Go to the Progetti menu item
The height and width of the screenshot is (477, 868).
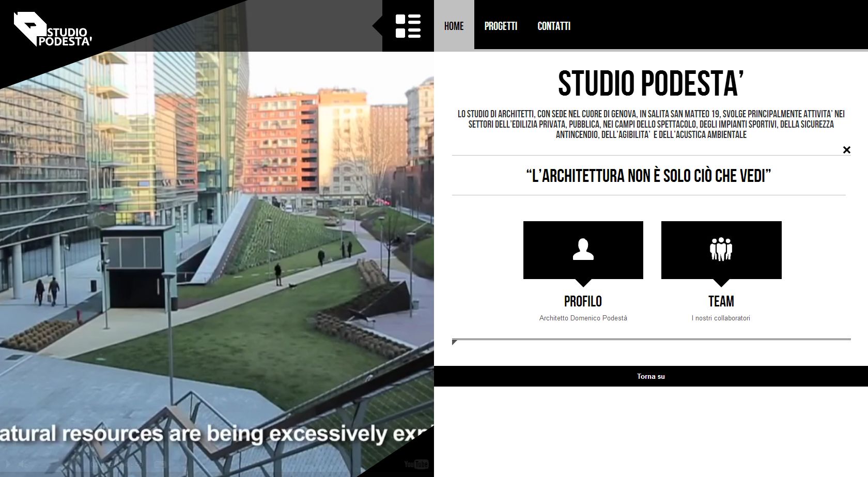tap(501, 26)
